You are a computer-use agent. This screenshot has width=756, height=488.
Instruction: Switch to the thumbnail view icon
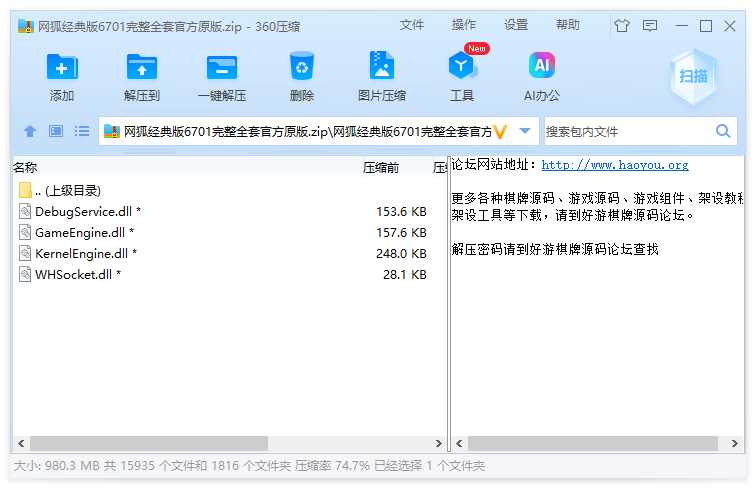coord(56,131)
